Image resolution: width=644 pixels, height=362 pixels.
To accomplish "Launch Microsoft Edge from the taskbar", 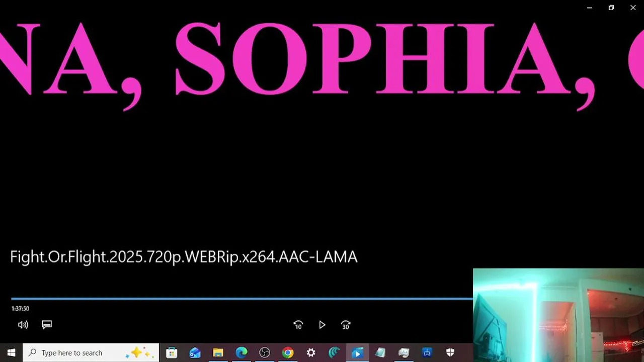I will coord(242,353).
